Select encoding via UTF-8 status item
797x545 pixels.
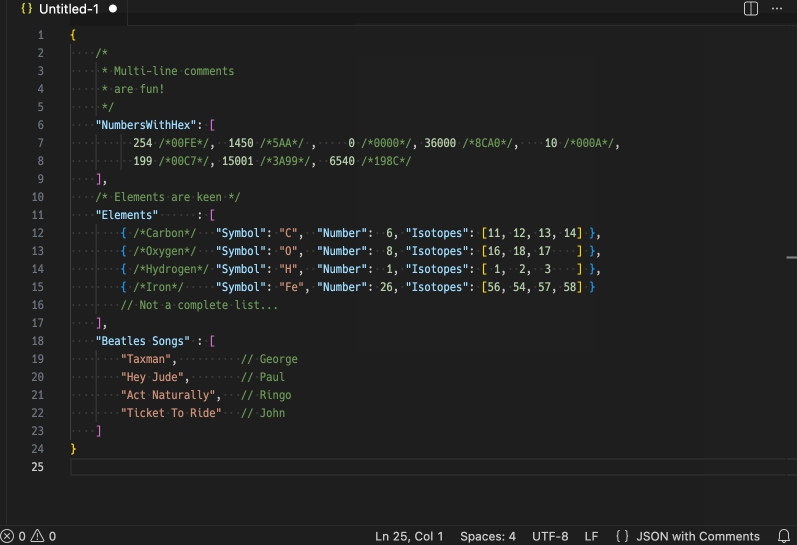pyautogui.click(x=550, y=536)
